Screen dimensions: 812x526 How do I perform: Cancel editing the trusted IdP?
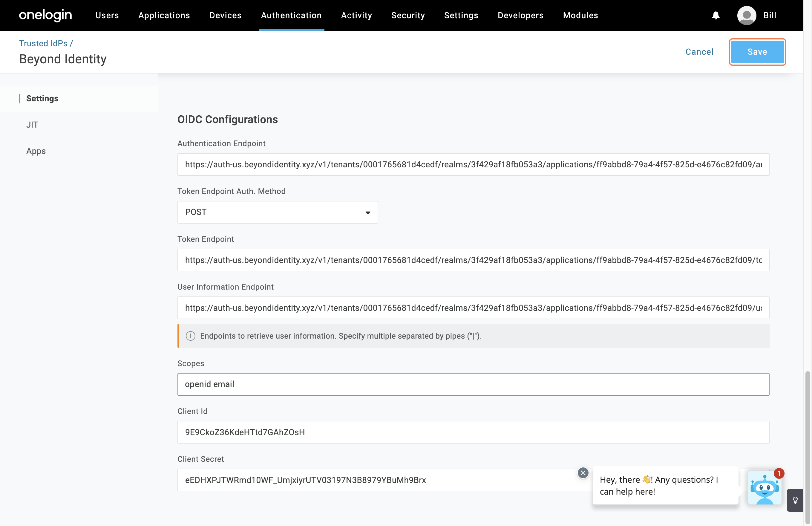click(699, 52)
